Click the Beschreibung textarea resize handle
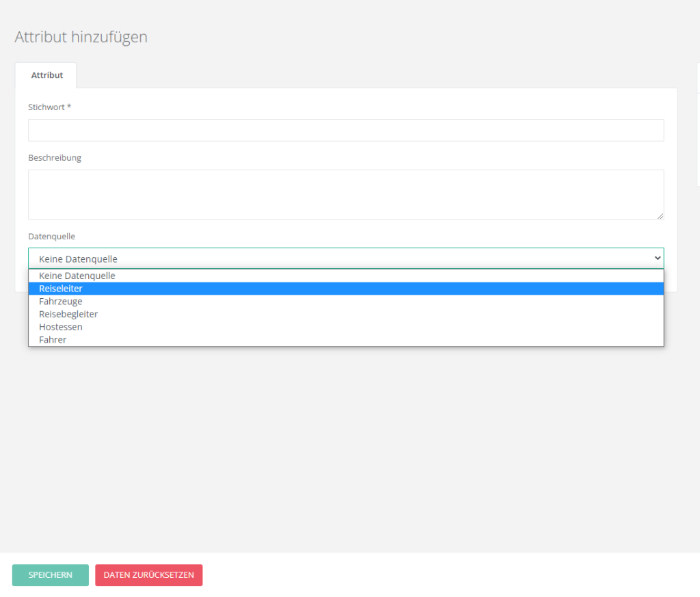 (x=660, y=216)
